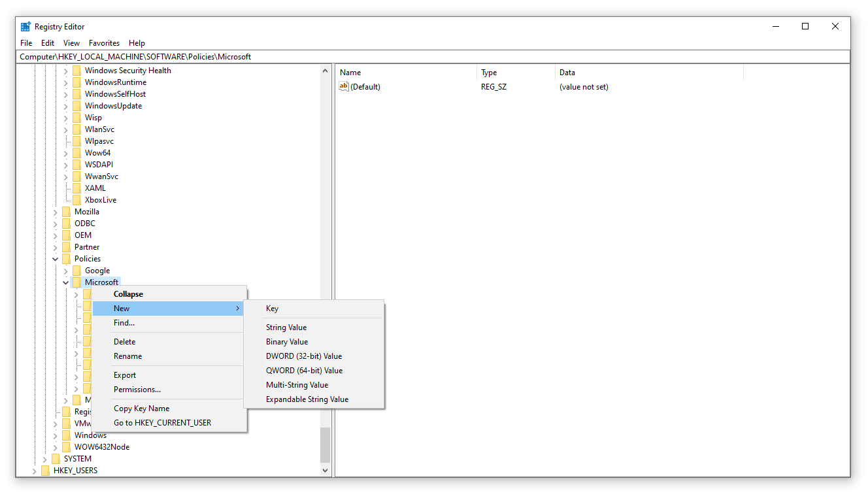Expand the WOW6432Node key
This screenshot has height=502, width=868.
[55, 447]
